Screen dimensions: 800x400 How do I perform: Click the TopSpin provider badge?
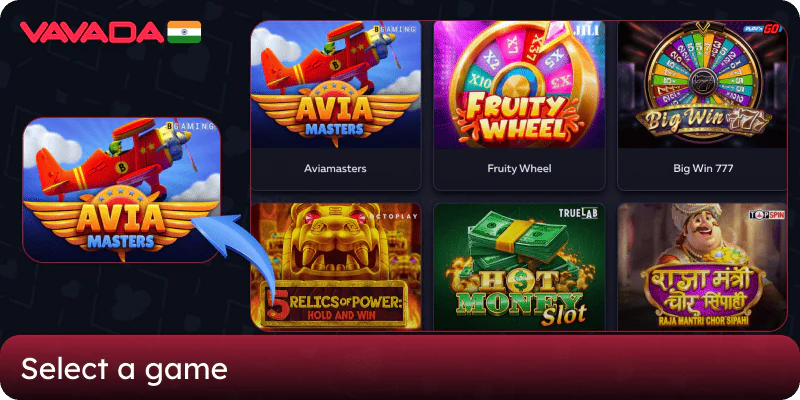click(x=766, y=215)
